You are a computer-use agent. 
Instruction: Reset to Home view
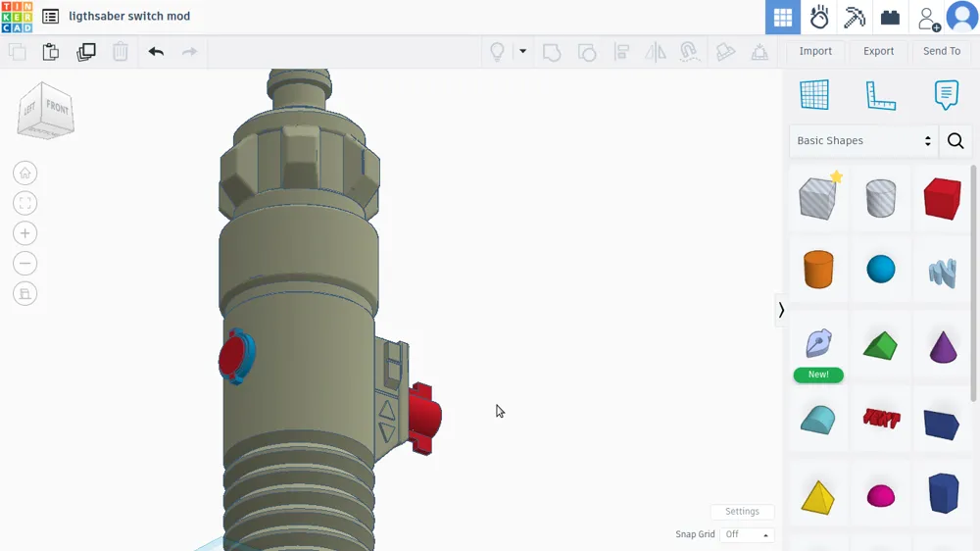tap(25, 174)
